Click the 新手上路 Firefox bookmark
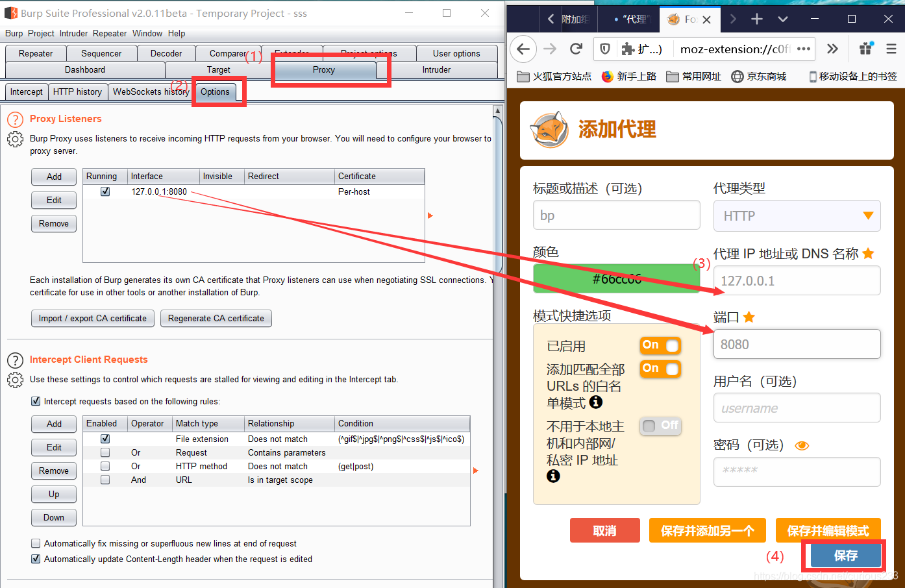The width and height of the screenshot is (905, 588). pos(629,77)
